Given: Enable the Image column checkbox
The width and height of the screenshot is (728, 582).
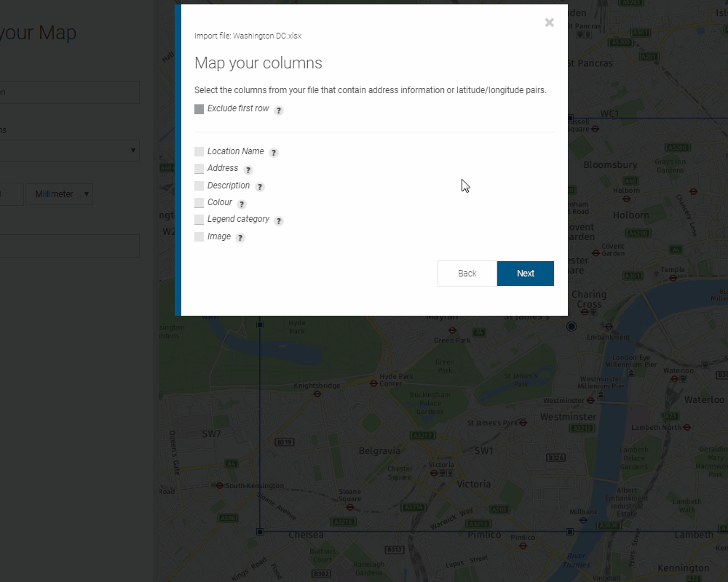Looking at the screenshot, I should point(199,236).
